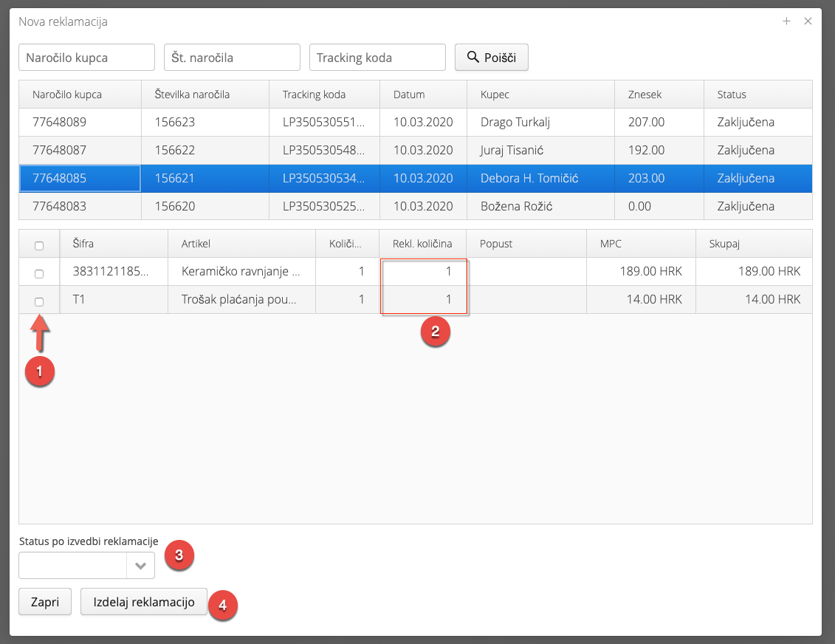835x644 pixels.
Task: Sort by Naročilo kupca column header
Action: [80, 95]
